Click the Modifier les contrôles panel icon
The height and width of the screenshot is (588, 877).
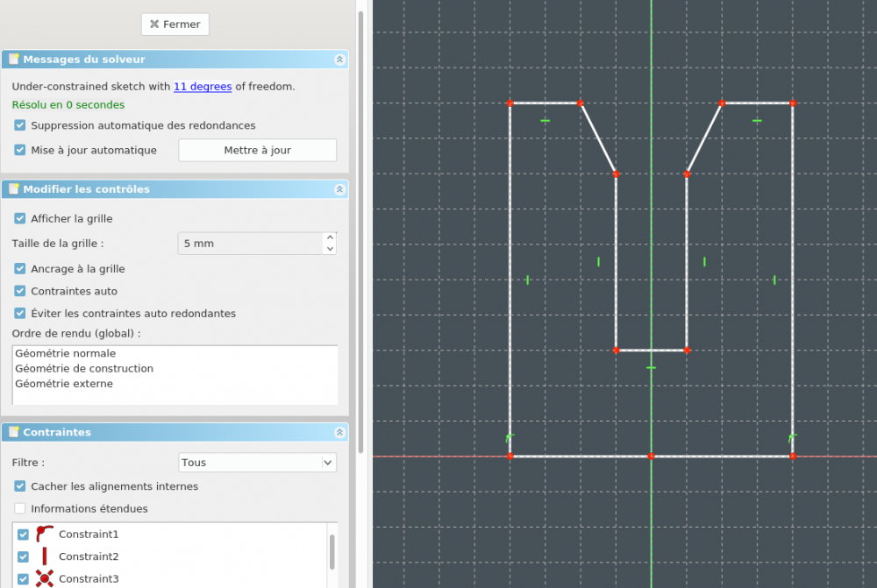(x=13, y=189)
